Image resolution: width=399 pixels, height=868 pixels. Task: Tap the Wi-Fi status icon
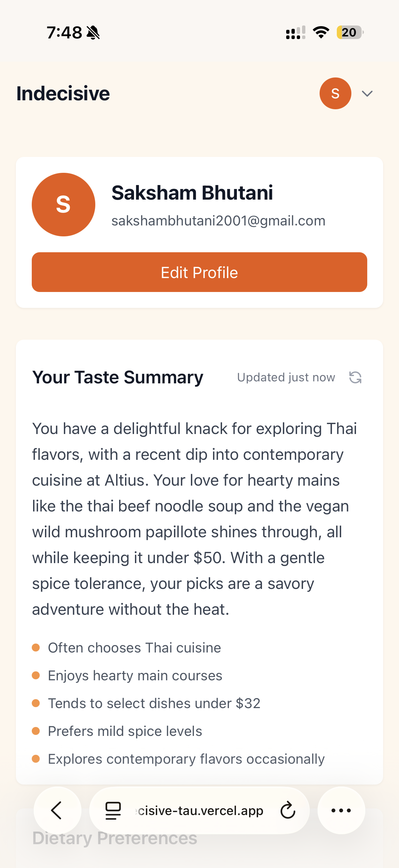coord(321,32)
